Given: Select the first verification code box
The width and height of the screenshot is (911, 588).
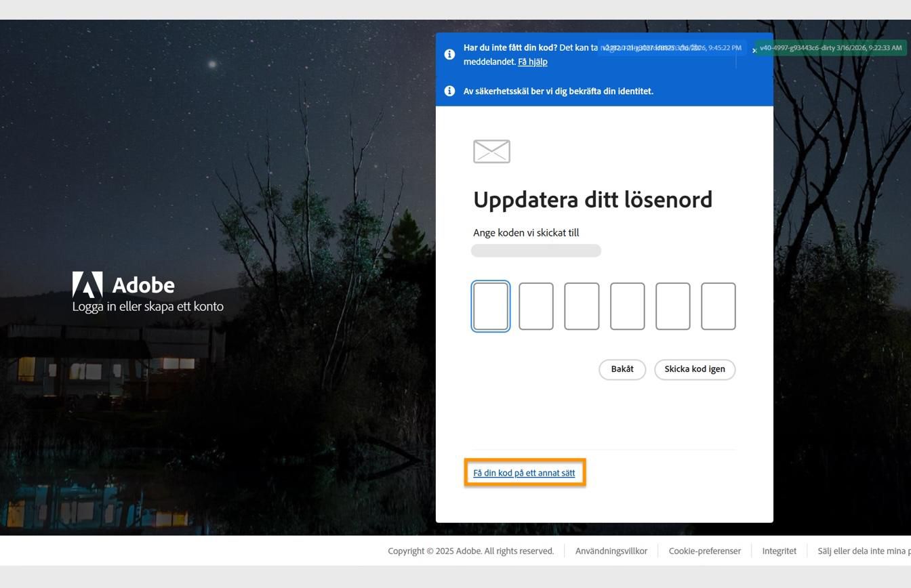Looking at the screenshot, I should pyautogui.click(x=491, y=306).
